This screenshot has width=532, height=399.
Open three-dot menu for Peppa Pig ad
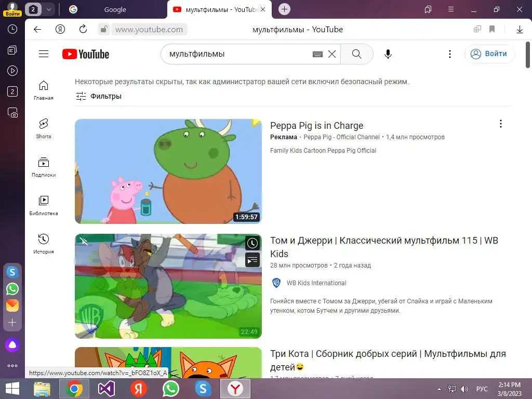coord(500,124)
